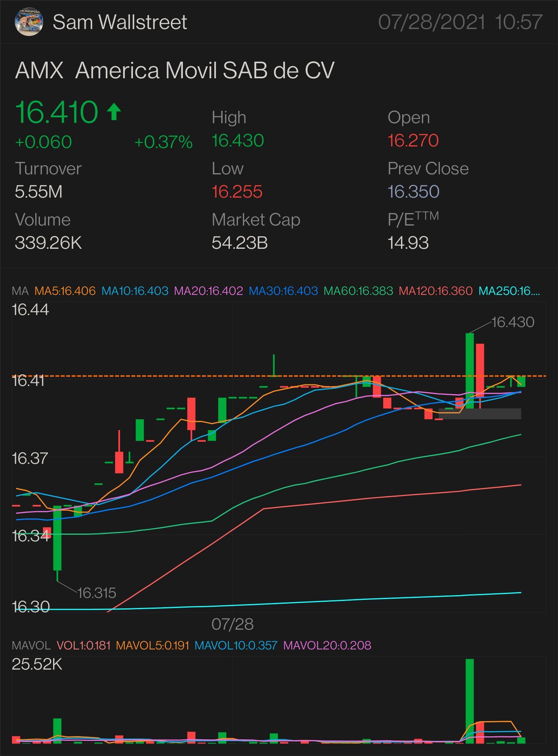The height and width of the screenshot is (756, 558).
Task: Select the Market Cap value 54.23B
Action: click(239, 243)
